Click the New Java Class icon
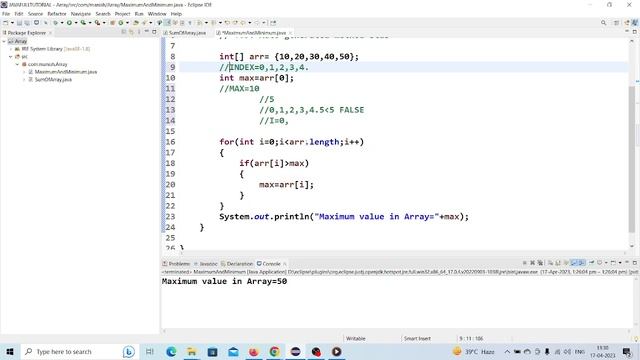Screen dimensions: 640x360 (x=120, y=23)
